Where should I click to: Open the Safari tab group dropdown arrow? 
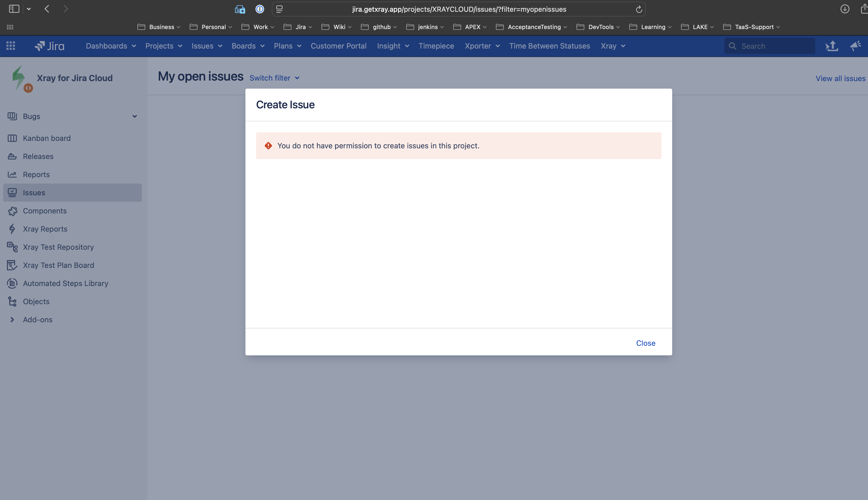point(29,9)
